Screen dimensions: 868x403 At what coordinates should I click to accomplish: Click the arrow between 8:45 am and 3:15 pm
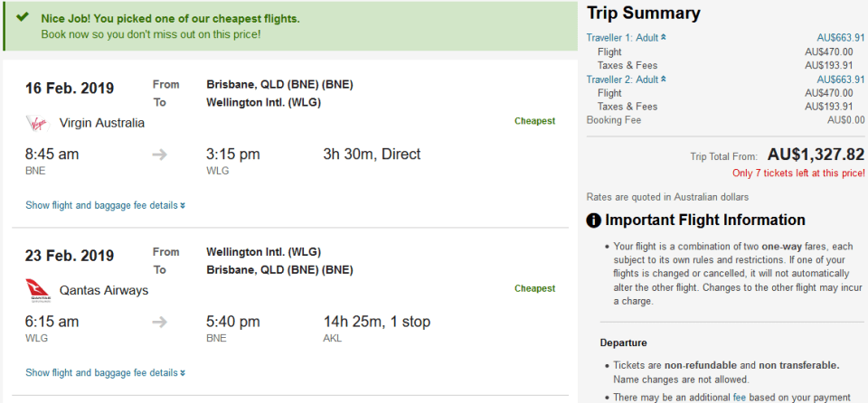coord(160,155)
